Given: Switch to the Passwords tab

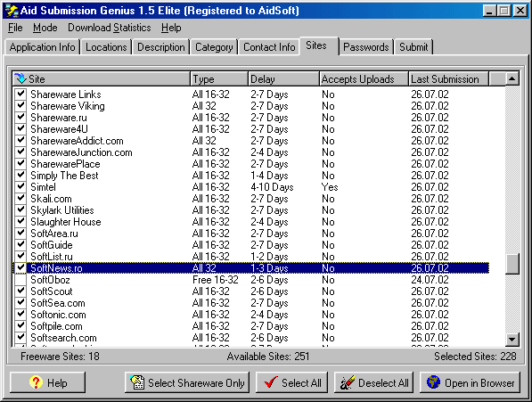Looking at the screenshot, I should point(366,47).
